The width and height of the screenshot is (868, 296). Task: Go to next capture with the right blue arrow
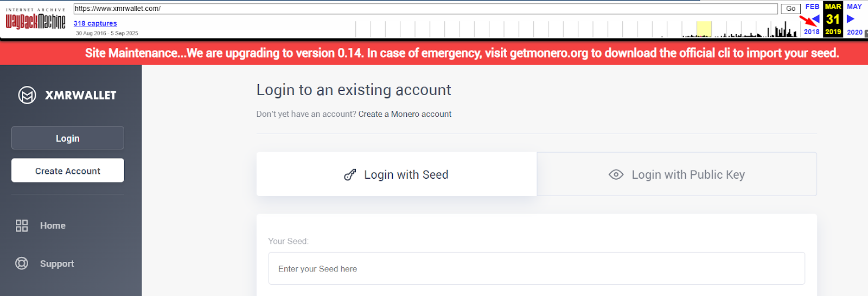click(851, 19)
